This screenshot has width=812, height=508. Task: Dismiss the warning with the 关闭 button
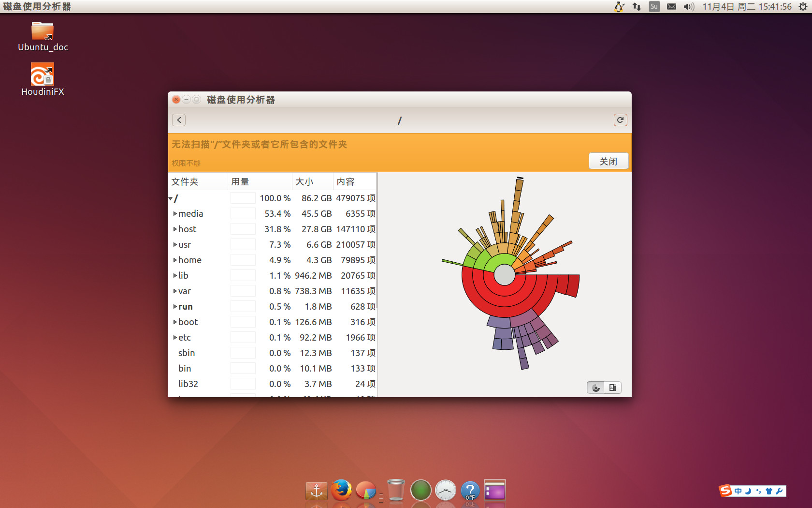609,161
